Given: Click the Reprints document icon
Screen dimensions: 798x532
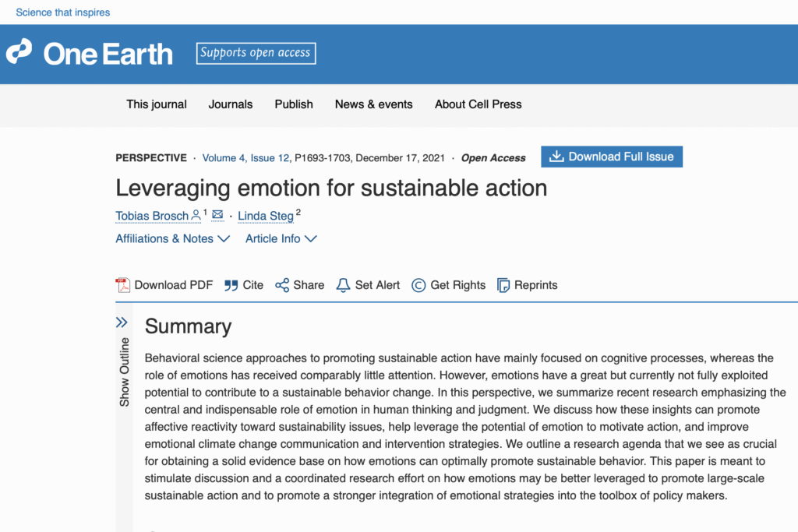Looking at the screenshot, I should [x=503, y=285].
